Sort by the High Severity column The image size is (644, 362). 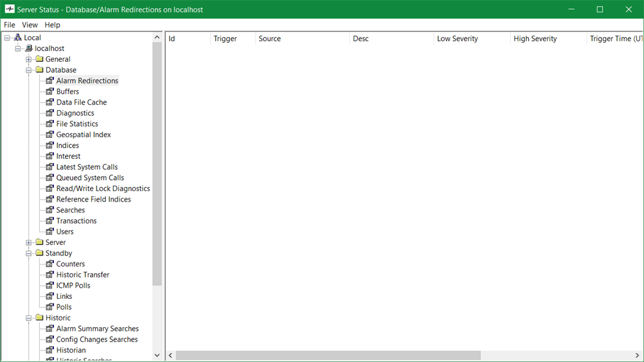[x=535, y=39]
